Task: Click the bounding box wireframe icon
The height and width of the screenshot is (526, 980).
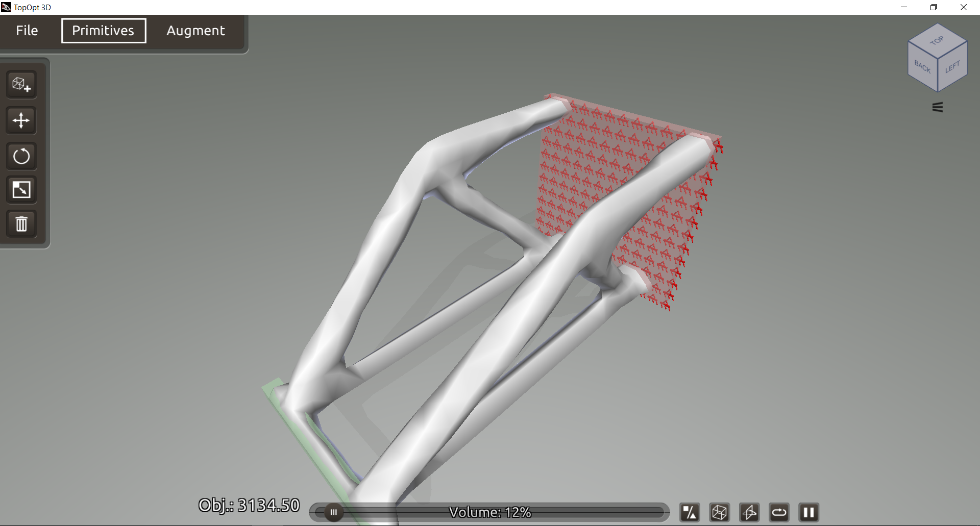Action: [720, 512]
